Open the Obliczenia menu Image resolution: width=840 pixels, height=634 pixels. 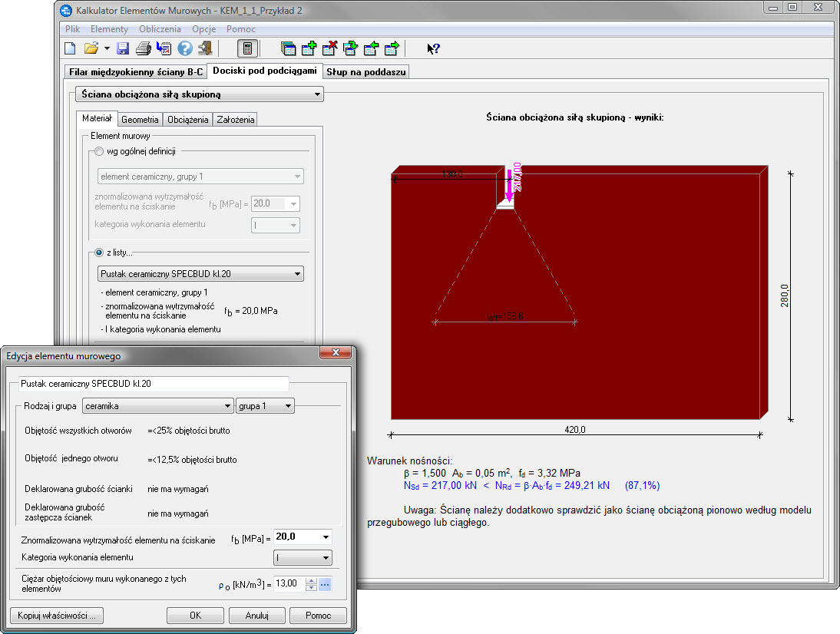(x=160, y=29)
